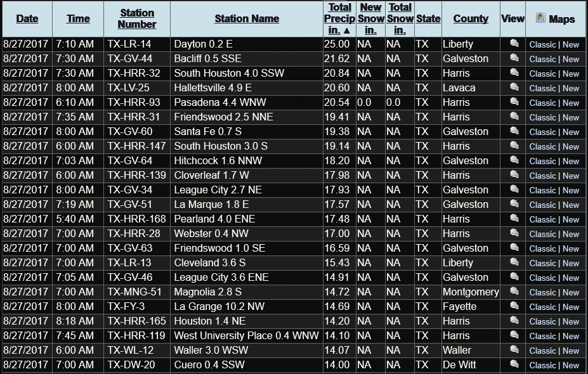View report icon for Waller 3.0 WSW

point(514,350)
